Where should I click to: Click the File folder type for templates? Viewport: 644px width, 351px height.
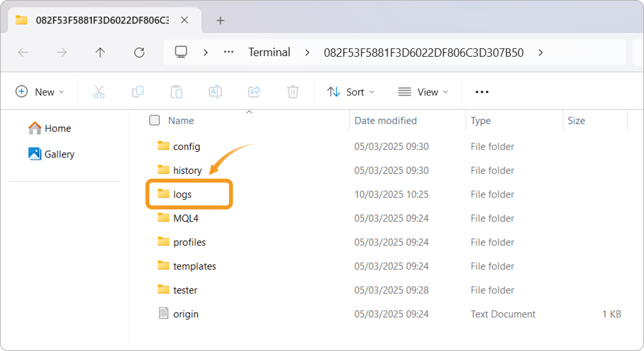coord(492,266)
